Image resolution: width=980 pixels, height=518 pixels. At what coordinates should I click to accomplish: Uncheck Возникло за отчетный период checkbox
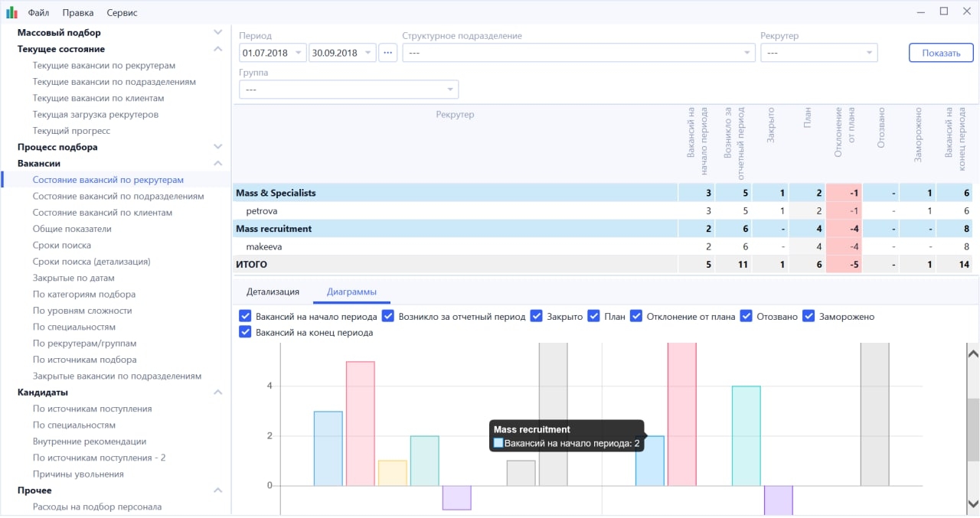click(388, 316)
